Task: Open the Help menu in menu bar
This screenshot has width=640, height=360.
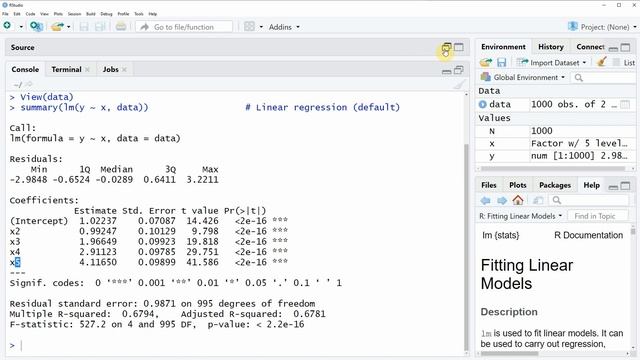Action: 153,14
